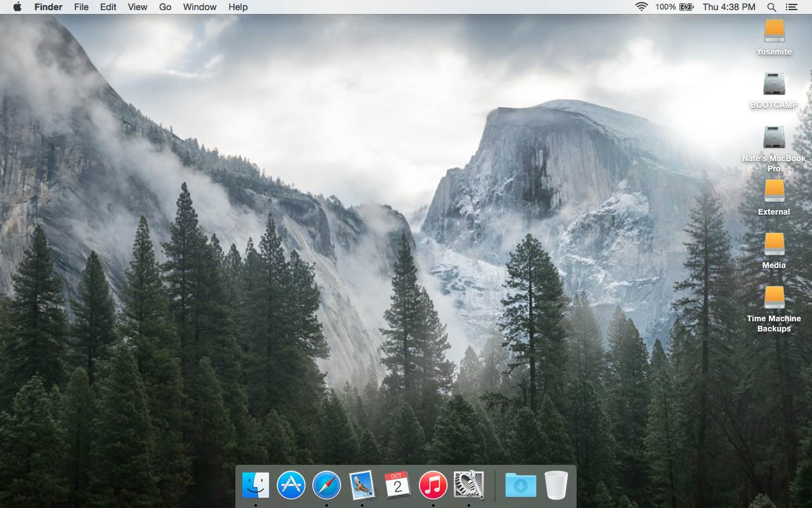Launch iTunes from the Dock
Viewport: 812px width, 508px height.
(433, 486)
